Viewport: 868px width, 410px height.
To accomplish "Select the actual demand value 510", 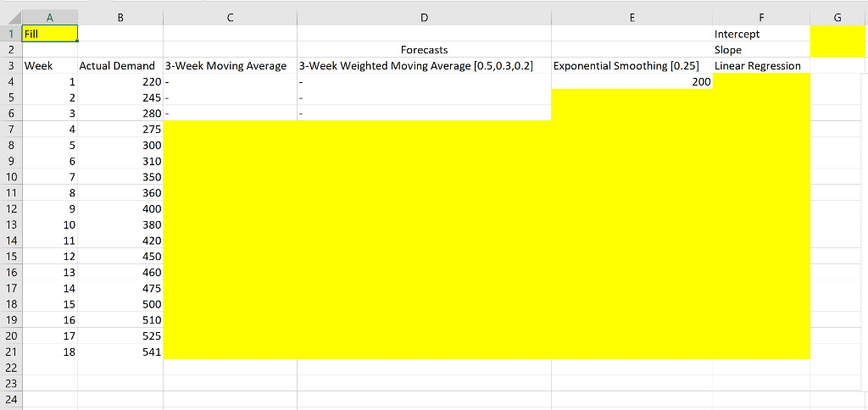I will 120,320.
